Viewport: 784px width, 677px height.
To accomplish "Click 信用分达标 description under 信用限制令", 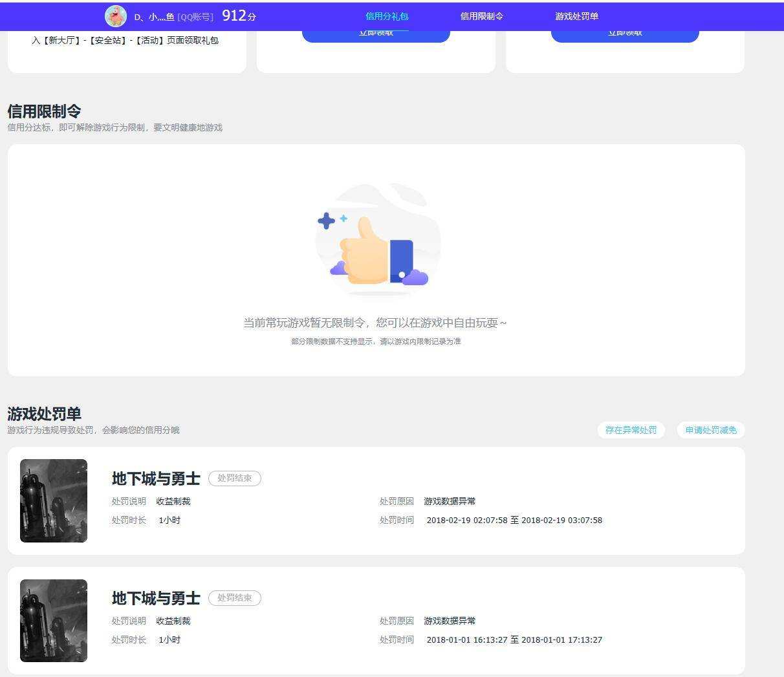I will (115, 127).
